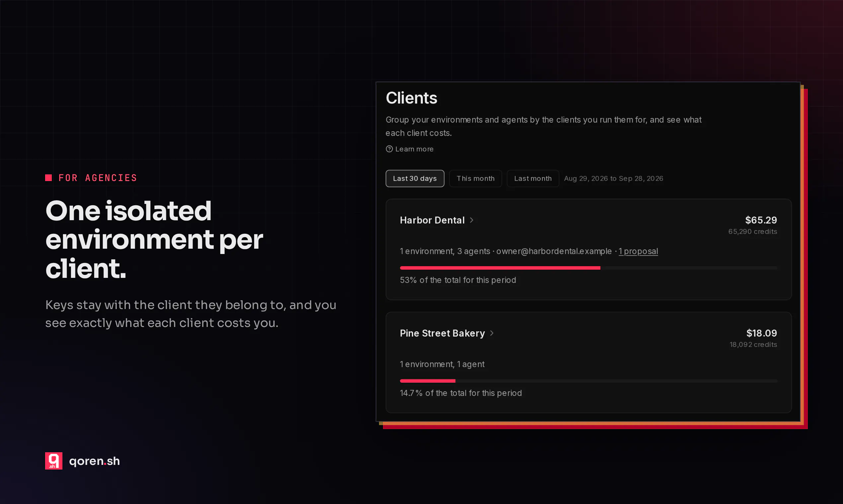Click the Learn more help icon
The image size is (843, 504).
click(x=389, y=149)
